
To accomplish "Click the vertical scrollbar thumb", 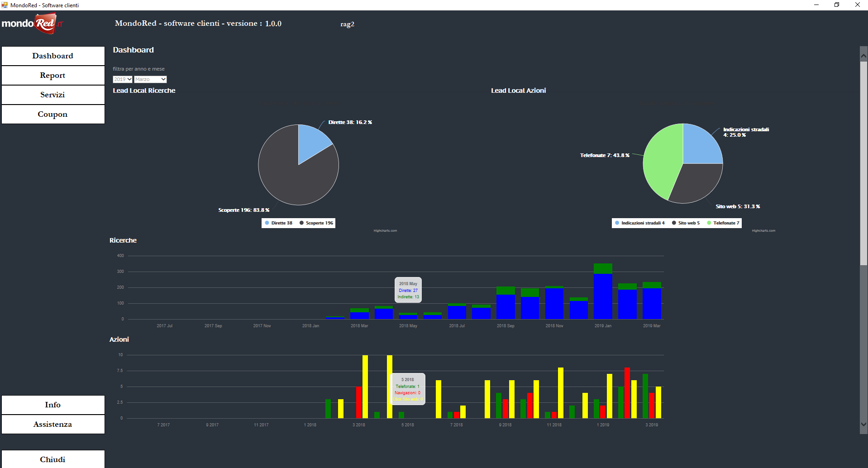I will (x=863, y=163).
